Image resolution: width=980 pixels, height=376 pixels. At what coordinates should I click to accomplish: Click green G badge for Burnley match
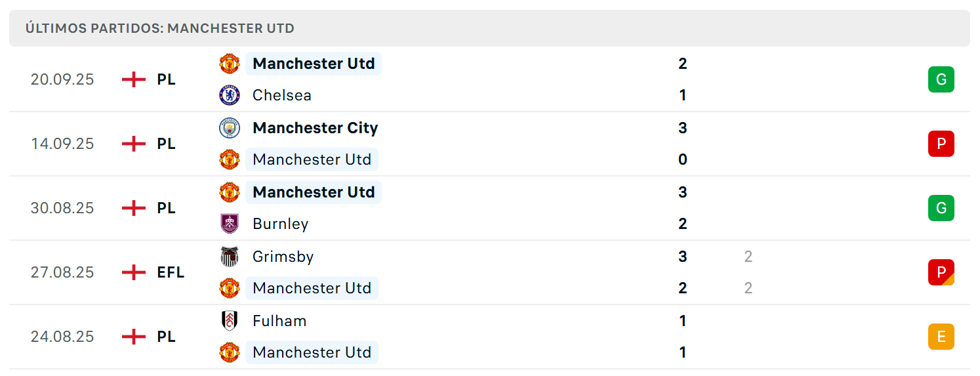tap(941, 208)
